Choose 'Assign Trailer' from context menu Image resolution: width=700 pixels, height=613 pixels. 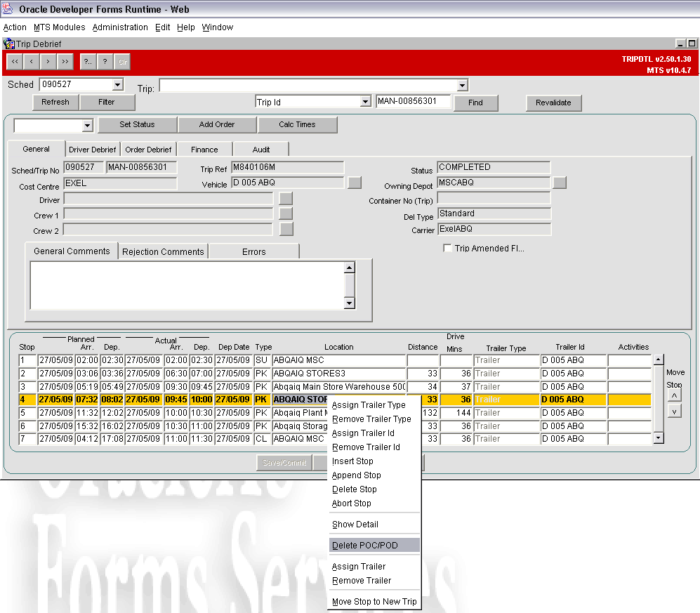pos(374,566)
